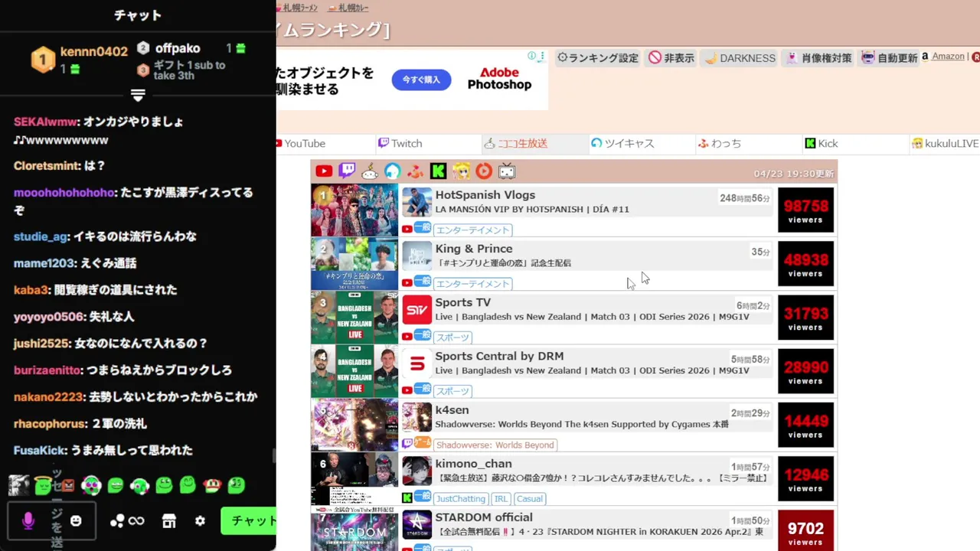980x551 pixels.
Task: Select the red mushroom-cap emote
Action: tap(212, 484)
